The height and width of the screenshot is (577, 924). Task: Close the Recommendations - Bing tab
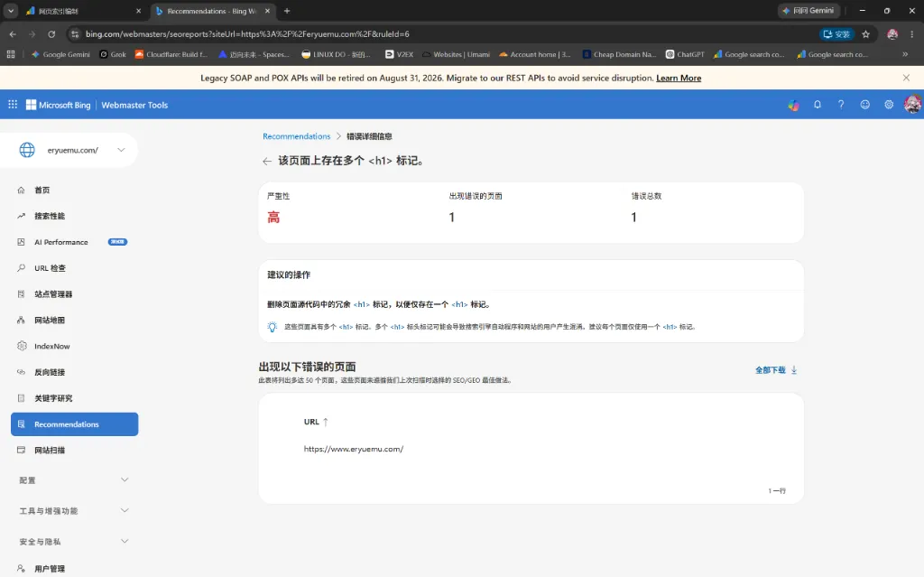(x=267, y=11)
